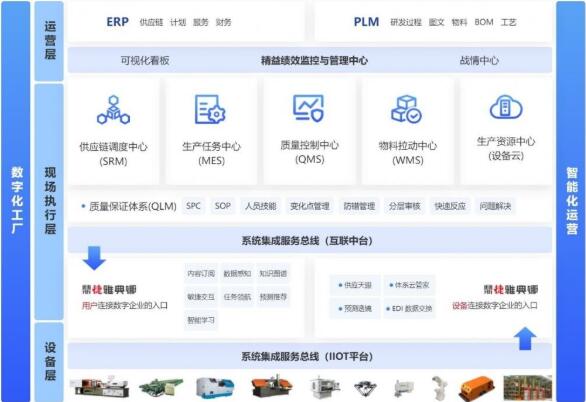Click the blue downward arrow icon
The height and width of the screenshot is (402, 586).
pyautogui.click(x=94, y=258)
